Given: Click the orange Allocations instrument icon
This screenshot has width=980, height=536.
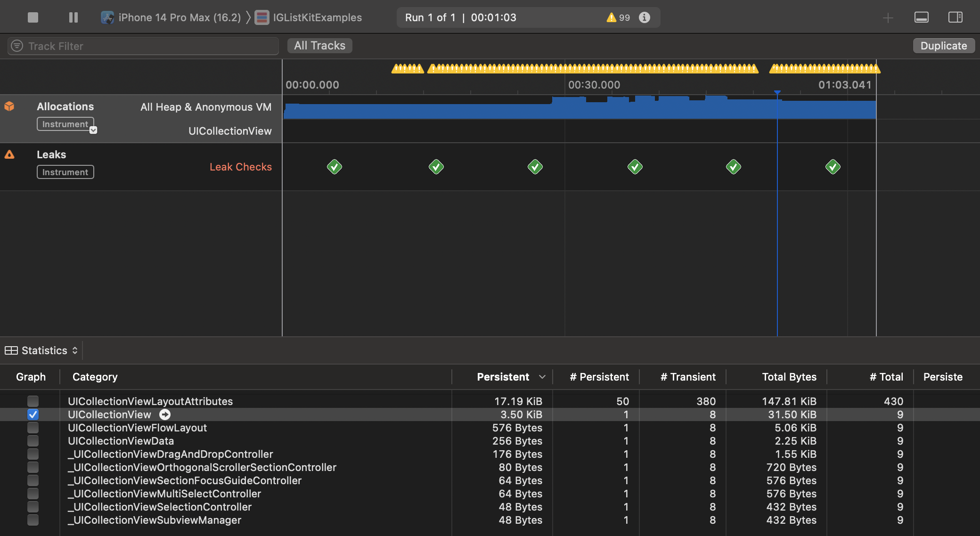Looking at the screenshot, I should (x=10, y=106).
